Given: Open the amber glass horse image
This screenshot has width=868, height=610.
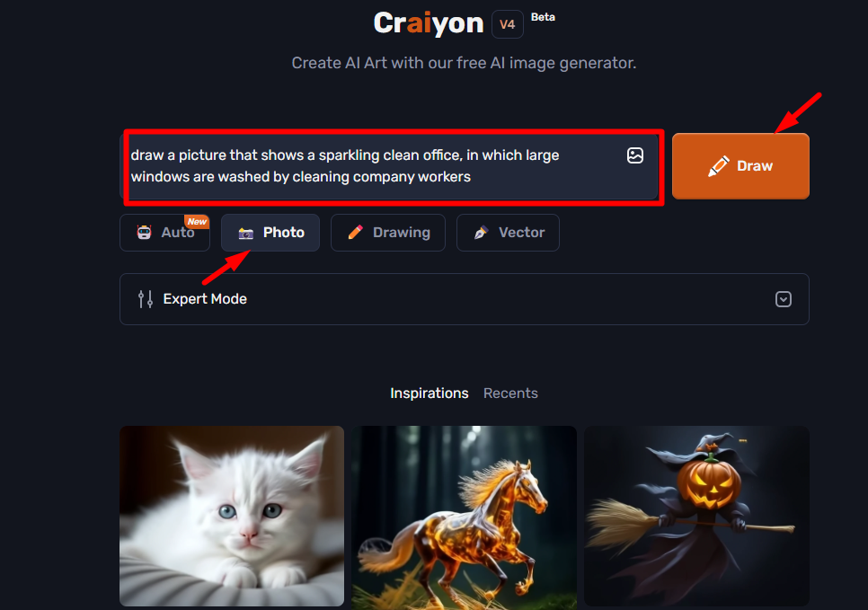Looking at the screenshot, I should [x=464, y=517].
